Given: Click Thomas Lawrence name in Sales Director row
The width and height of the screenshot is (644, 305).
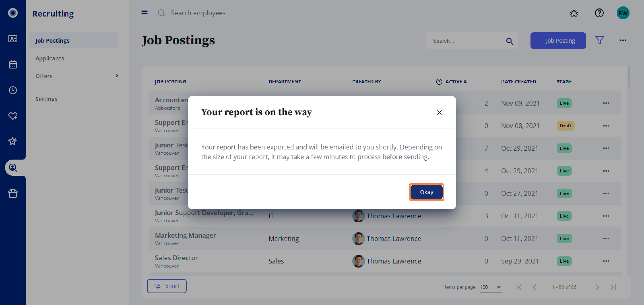Looking at the screenshot, I should [x=394, y=261].
